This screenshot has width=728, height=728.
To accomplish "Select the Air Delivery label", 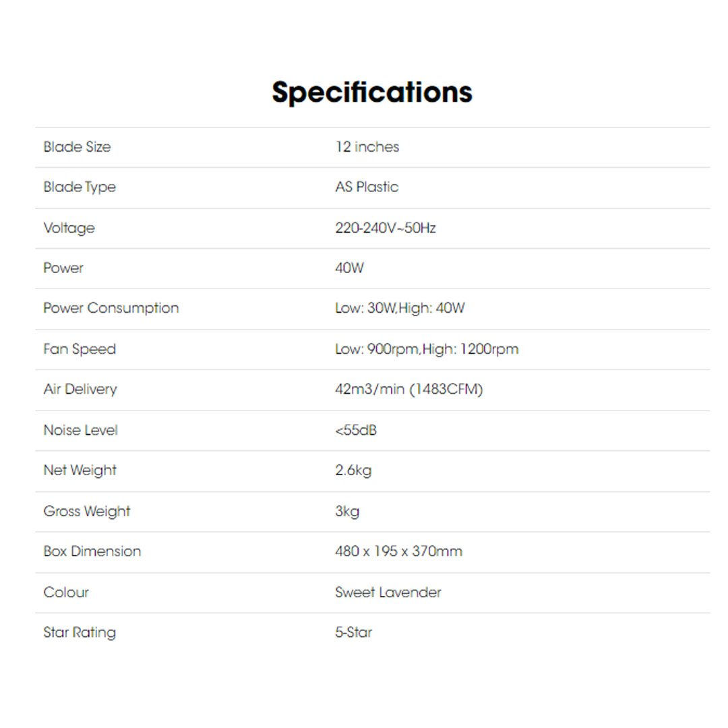I will pyautogui.click(x=80, y=390).
